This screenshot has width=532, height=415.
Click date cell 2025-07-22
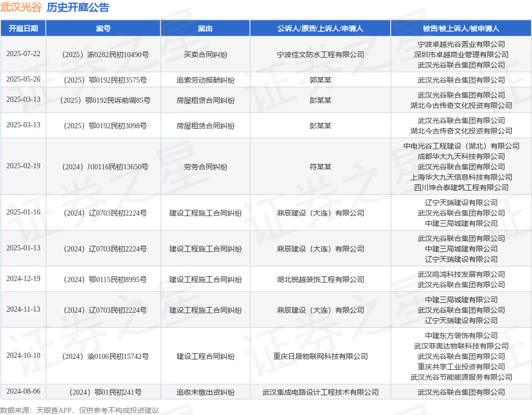[23, 53]
